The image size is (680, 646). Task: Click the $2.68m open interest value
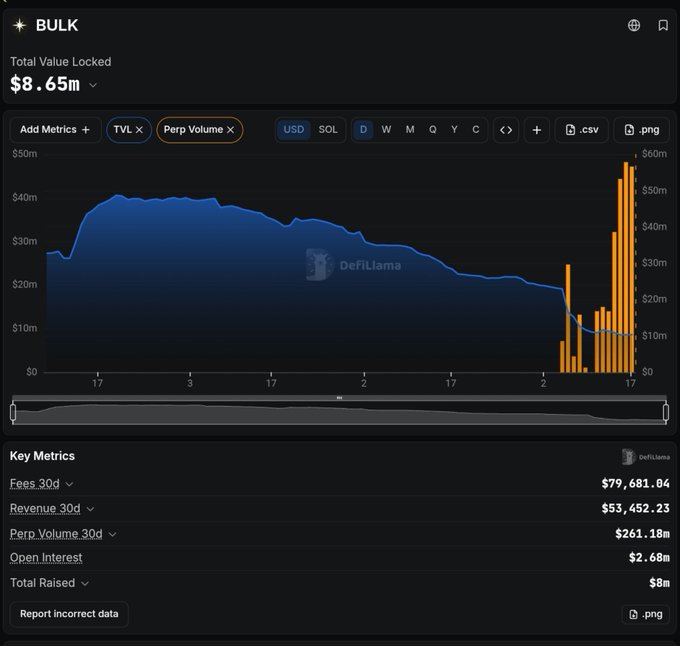point(649,557)
